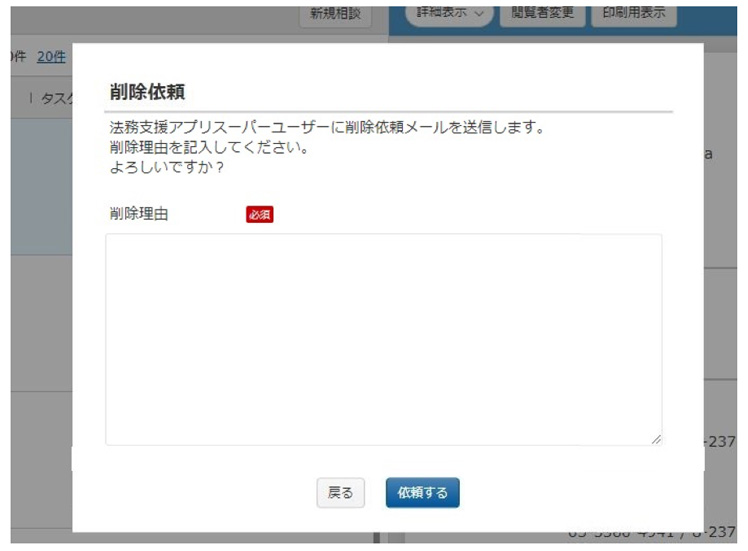Viewport: 748px width, 551px height.
Task: Click the dimmed background left of dialog
Action: (x=40, y=300)
